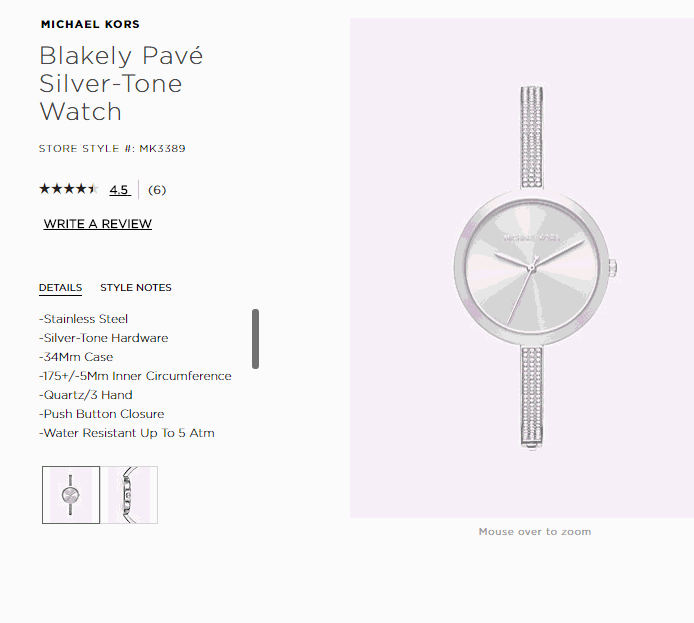Click the Mouse over to zoom caption
This screenshot has width=694, height=623.
tap(535, 531)
